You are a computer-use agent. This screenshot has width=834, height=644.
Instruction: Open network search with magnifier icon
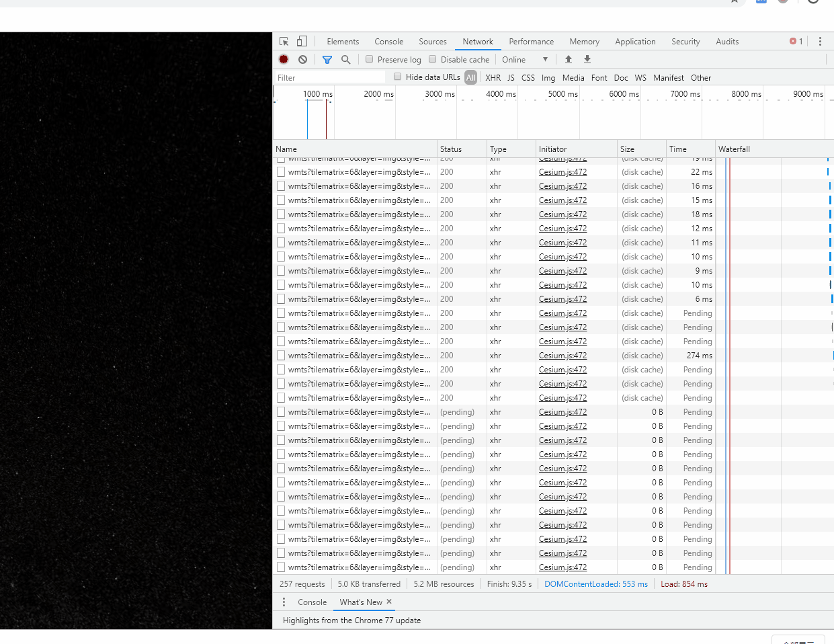click(346, 60)
